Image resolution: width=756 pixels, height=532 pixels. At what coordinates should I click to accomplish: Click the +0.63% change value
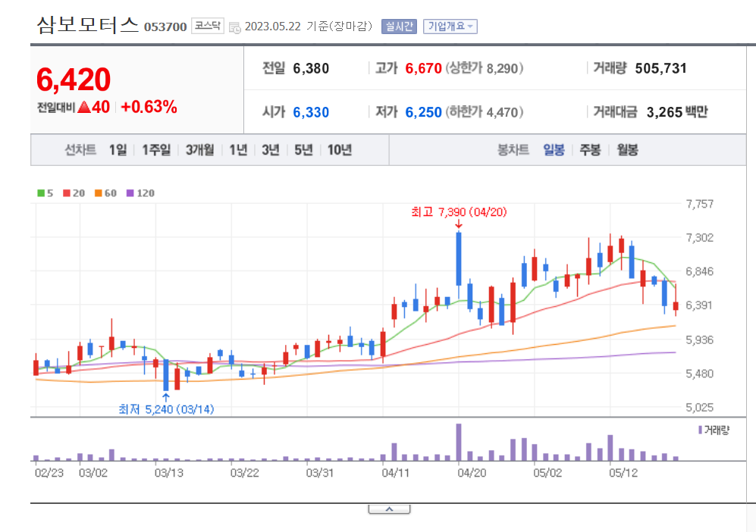(x=149, y=107)
